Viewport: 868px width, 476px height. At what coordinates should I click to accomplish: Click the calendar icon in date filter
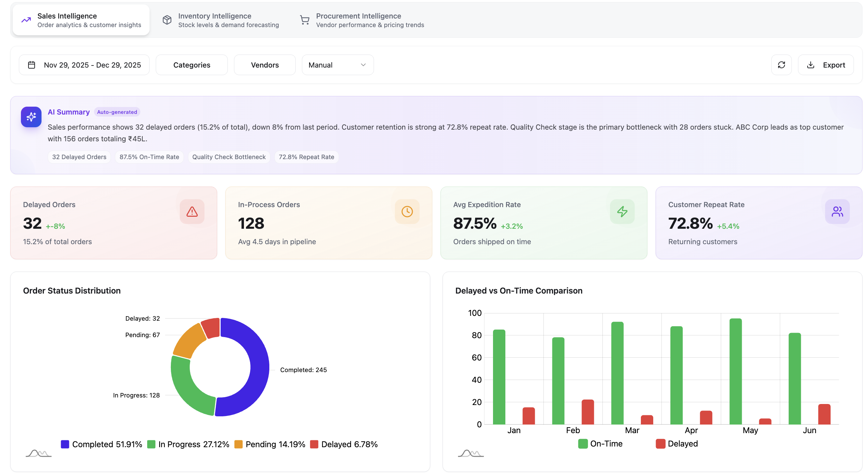(32, 65)
